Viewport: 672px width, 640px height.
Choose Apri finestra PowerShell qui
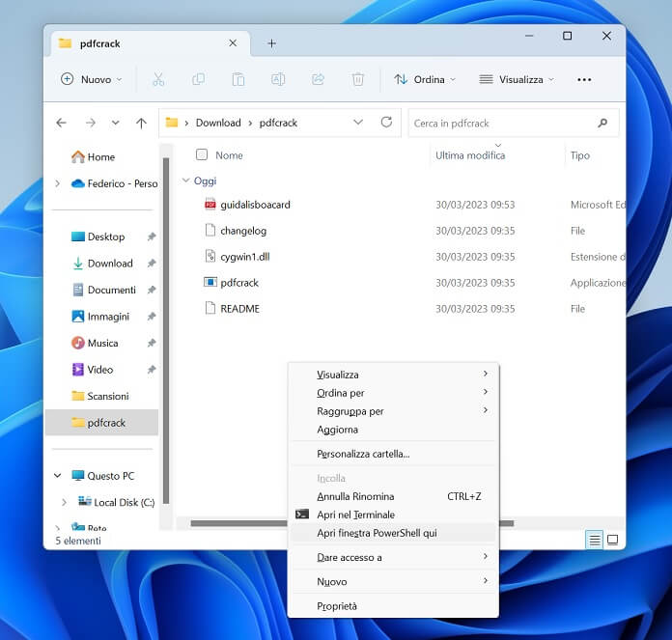393,533
